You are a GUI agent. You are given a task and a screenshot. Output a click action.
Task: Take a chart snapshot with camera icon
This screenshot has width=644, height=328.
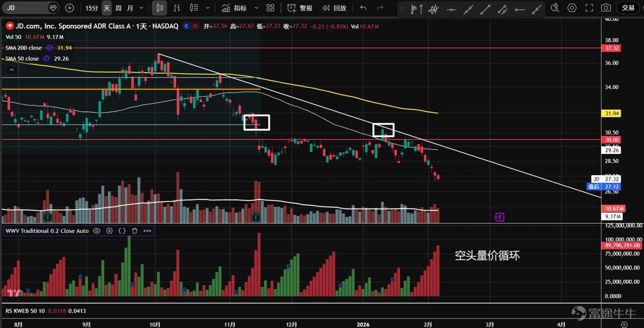(606, 8)
